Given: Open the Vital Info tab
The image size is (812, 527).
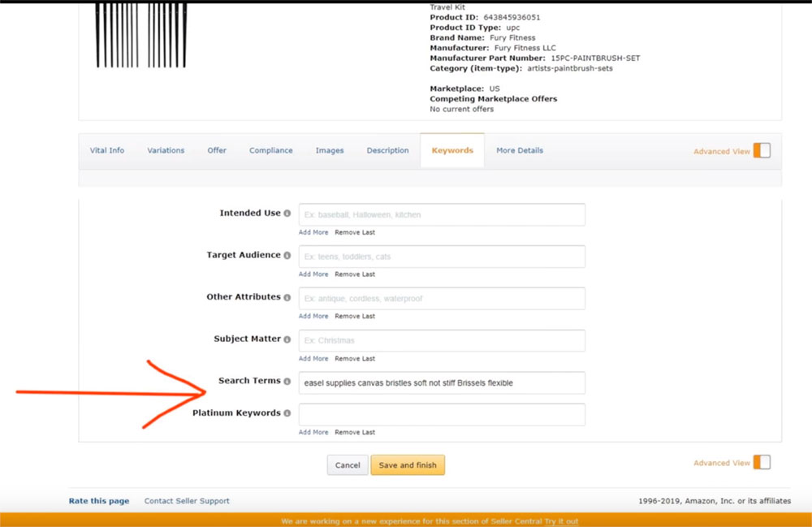Looking at the screenshot, I should (x=106, y=150).
